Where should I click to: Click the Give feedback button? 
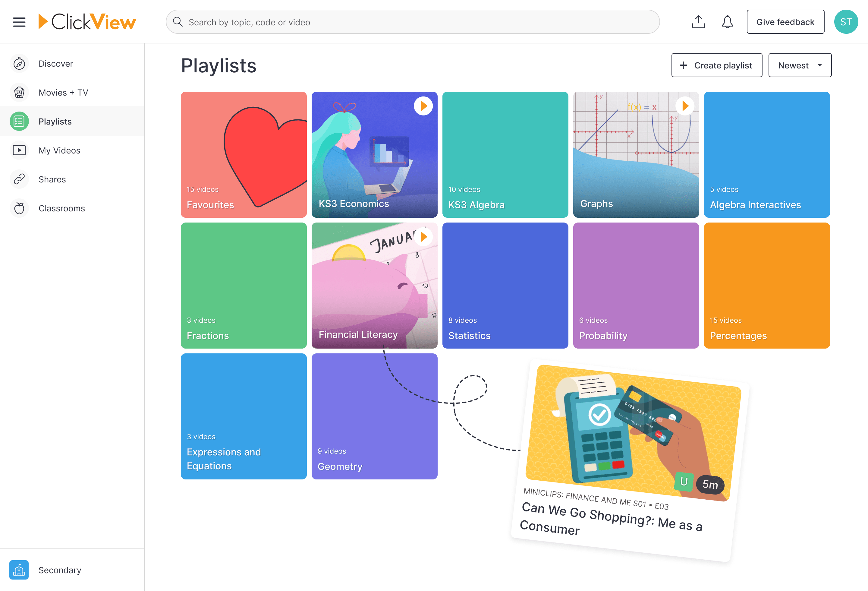pyautogui.click(x=785, y=22)
